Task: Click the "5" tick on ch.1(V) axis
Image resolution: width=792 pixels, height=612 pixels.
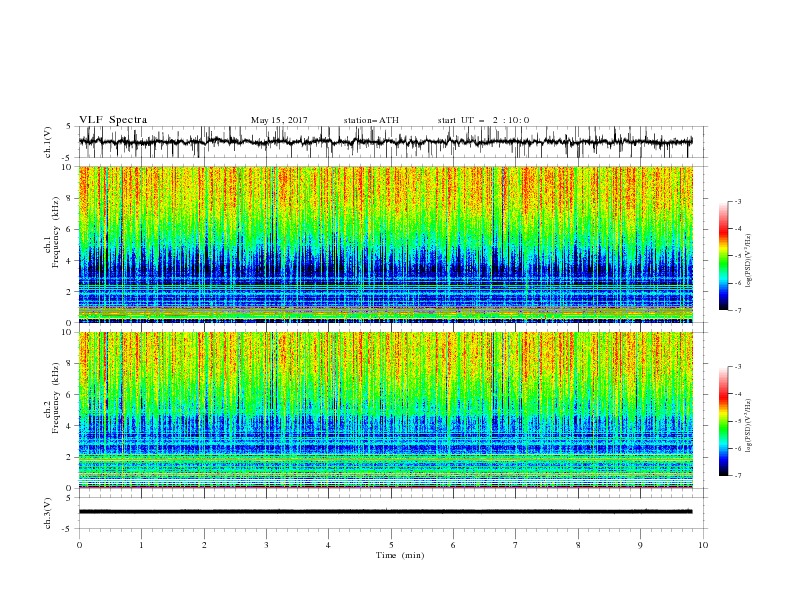Action: [x=70, y=127]
